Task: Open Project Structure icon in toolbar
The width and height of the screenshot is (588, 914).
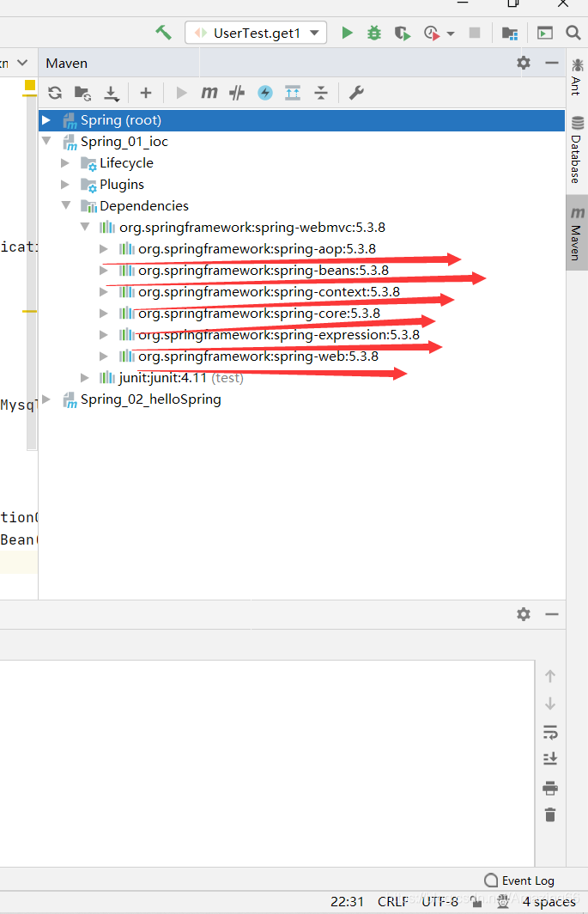Action: coord(510,34)
